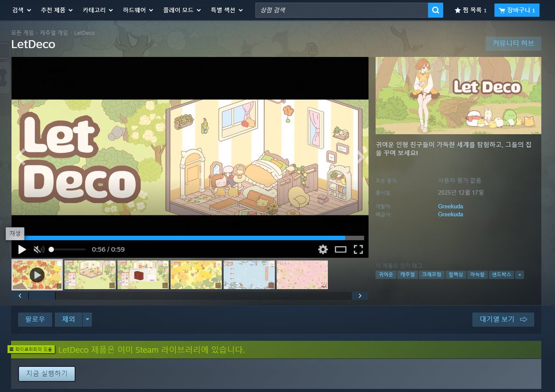Viewport: 555px width, 392px height.
Task: Enter fullscreen video mode
Action: tap(358, 250)
